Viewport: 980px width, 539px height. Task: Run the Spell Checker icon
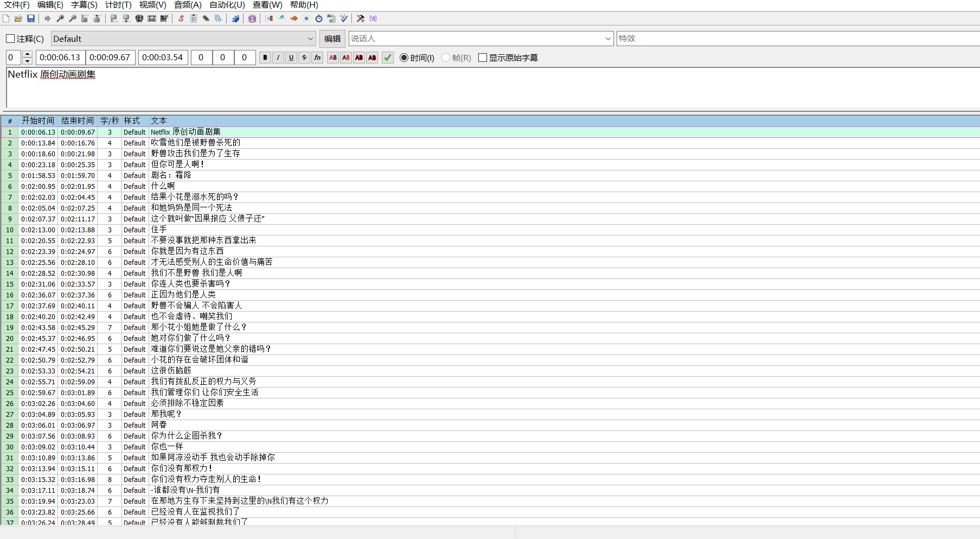click(344, 18)
